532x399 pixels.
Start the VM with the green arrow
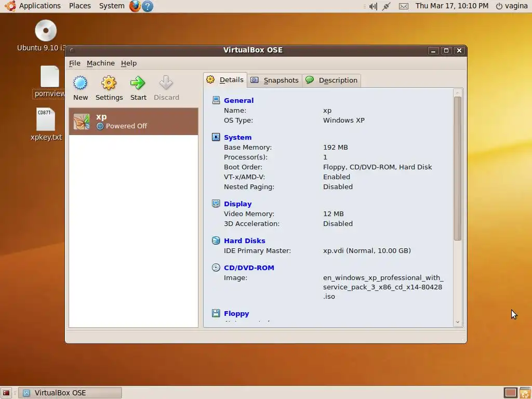[138, 83]
